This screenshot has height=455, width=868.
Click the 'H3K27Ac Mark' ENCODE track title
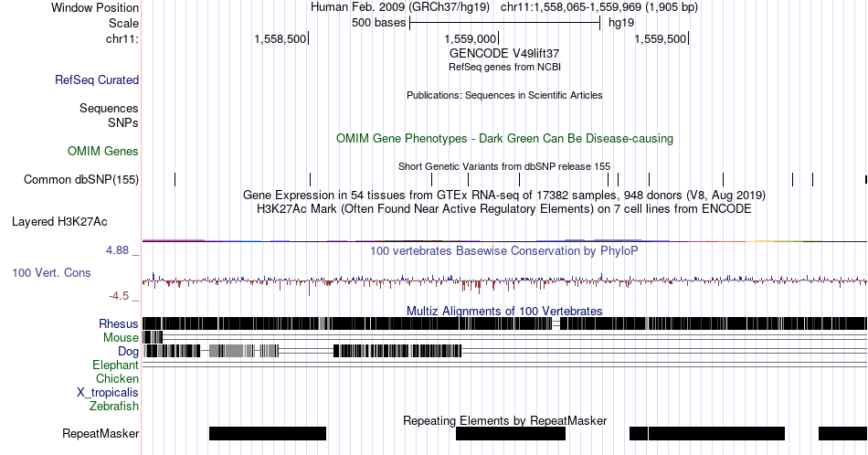(x=504, y=208)
